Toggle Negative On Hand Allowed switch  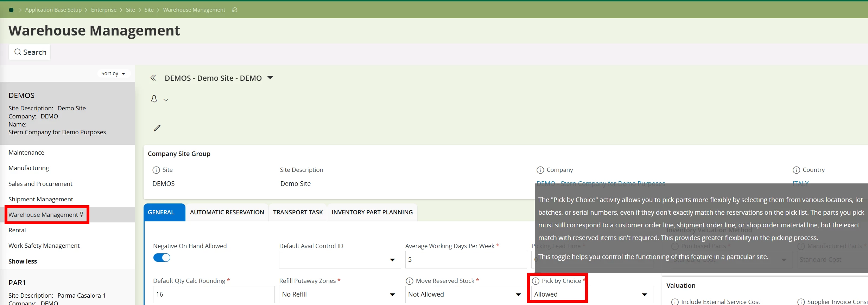pyautogui.click(x=162, y=258)
